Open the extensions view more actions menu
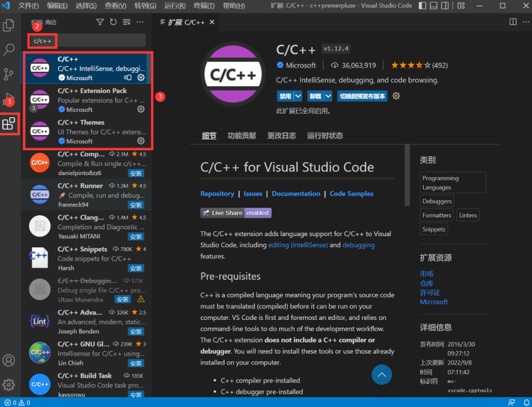The height and width of the screenshot is (407, 532). point(140,22)
